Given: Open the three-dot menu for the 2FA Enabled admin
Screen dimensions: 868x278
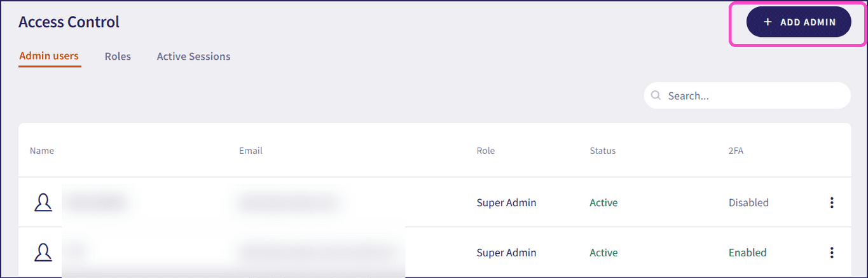Looking at the screenshot, I should point(832,253).
